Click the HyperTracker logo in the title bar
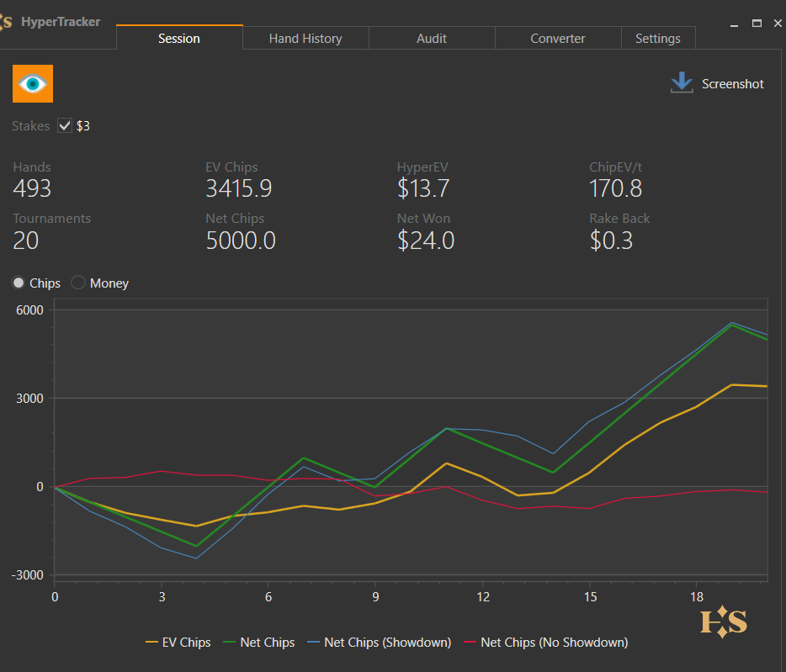Screen dimensions: 786x672 pos(6,22)
